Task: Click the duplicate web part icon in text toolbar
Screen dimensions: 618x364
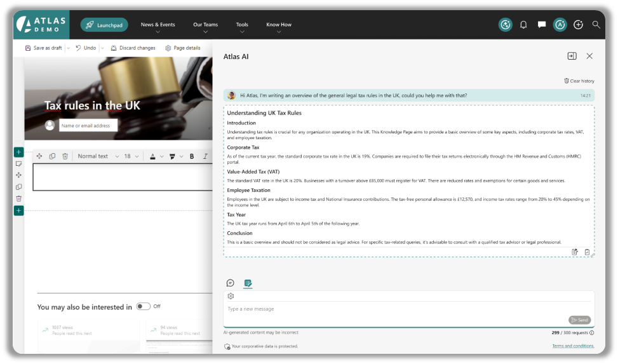Action: pos(52,156)
